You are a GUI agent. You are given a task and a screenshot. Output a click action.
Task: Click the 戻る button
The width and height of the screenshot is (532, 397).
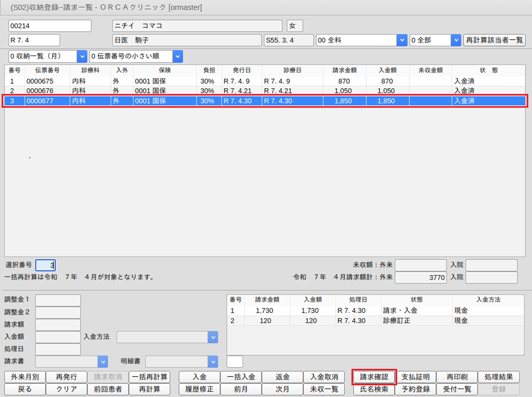coord(24,389)
